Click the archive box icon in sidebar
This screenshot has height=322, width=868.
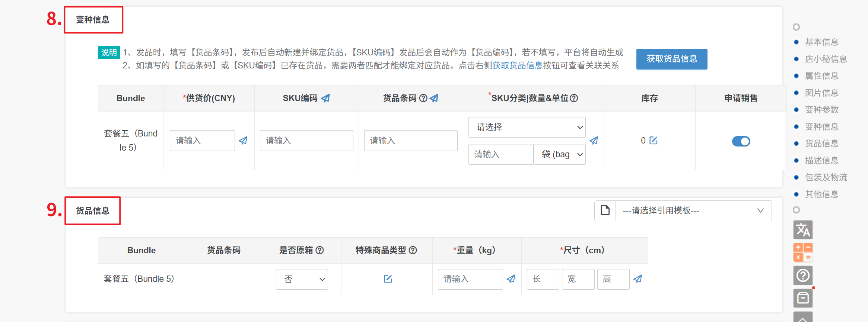802,298
